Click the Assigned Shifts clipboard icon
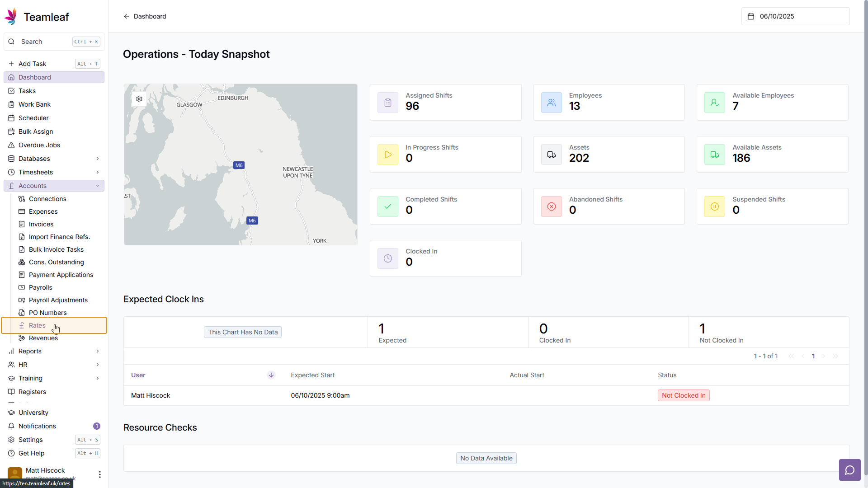Screen dimensions: 868x488 coord(388,103)
